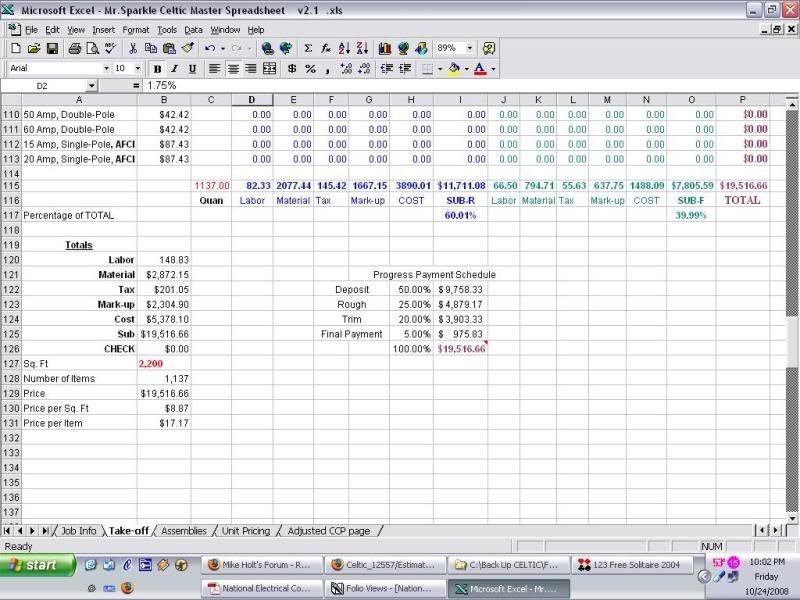This screenshot has width=800, height=600.
Task: Open the File menu
Action: (x=31, y=30)
